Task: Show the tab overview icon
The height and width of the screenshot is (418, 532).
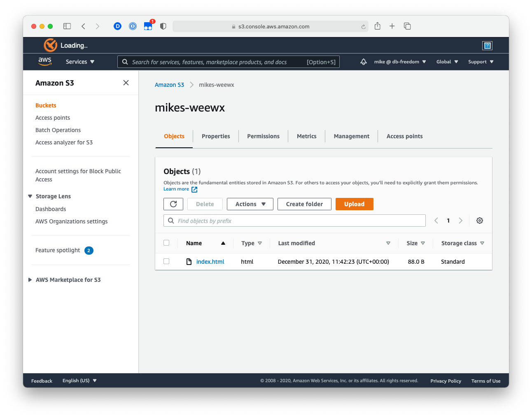Action: [x=407, y=26]
